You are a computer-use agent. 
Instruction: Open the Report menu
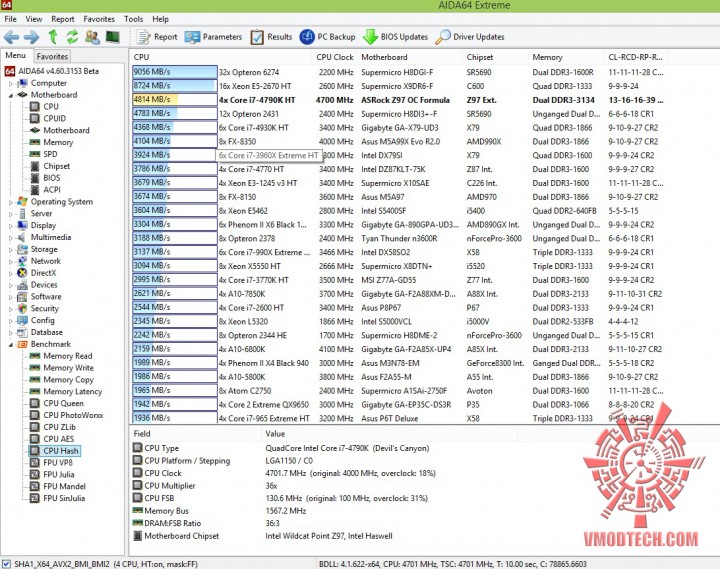point(62,19)
